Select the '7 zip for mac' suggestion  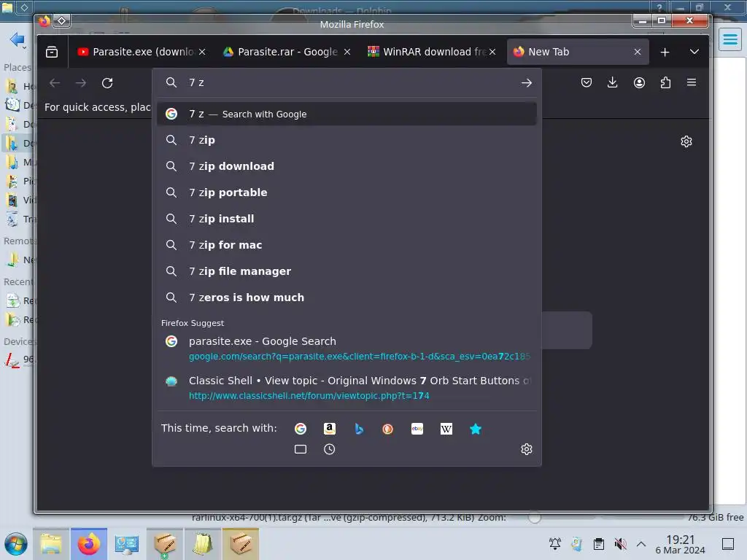[347, 245]
